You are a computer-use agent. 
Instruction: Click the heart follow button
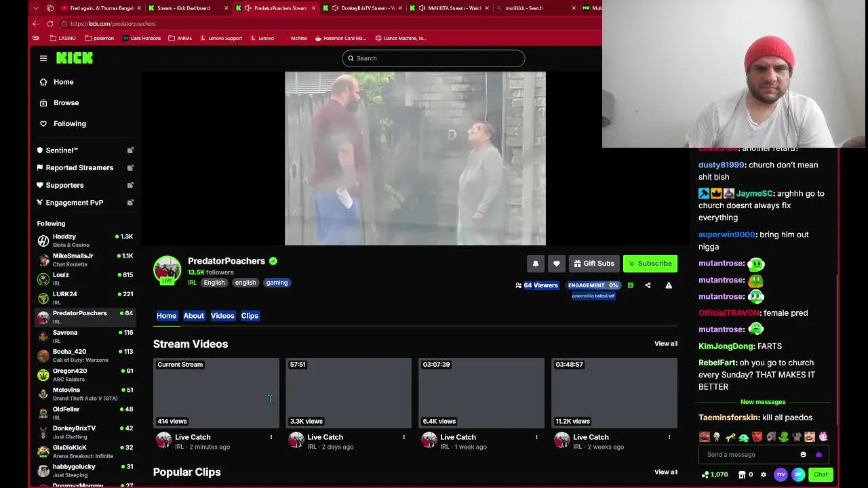coord(556,264)
